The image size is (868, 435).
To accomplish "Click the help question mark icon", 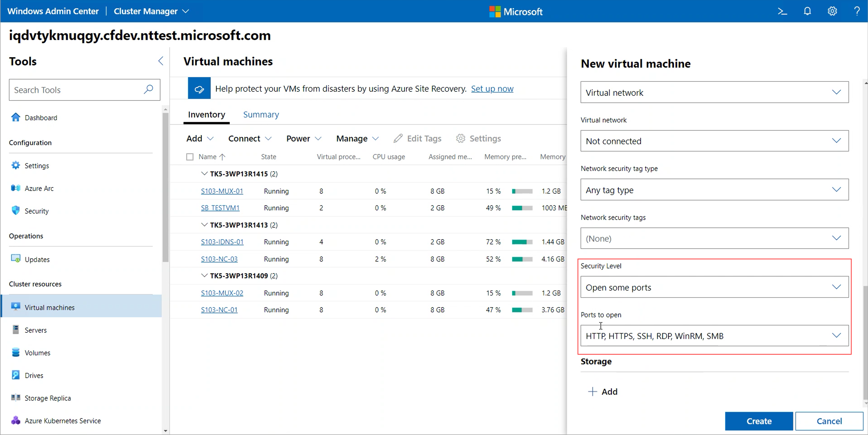I will click(x=857, y=11).
